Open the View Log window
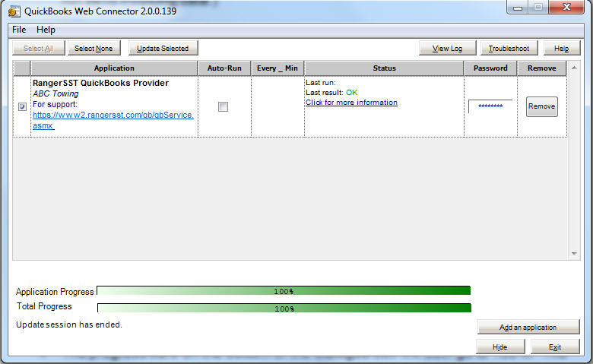 point(447,48)
